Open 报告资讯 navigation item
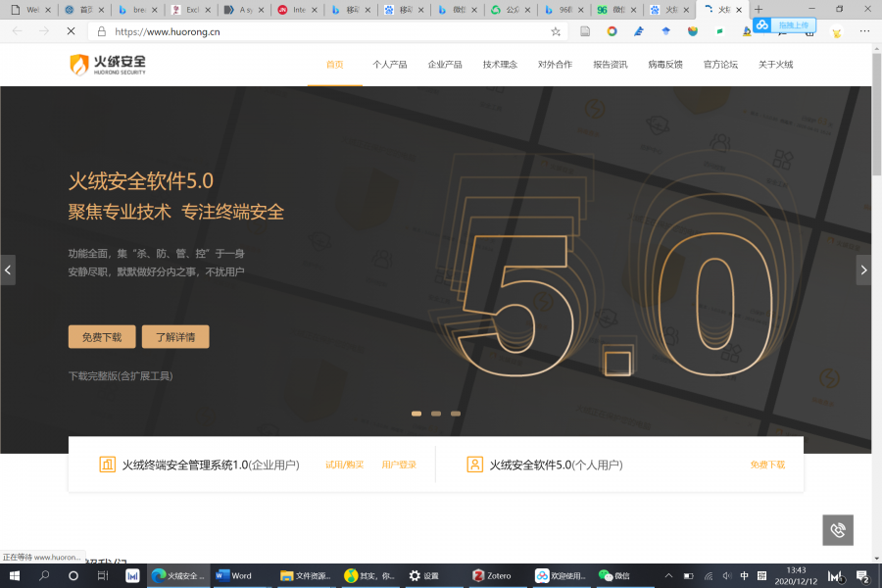Viewport: 882px width, 588px height. (610, 65)
